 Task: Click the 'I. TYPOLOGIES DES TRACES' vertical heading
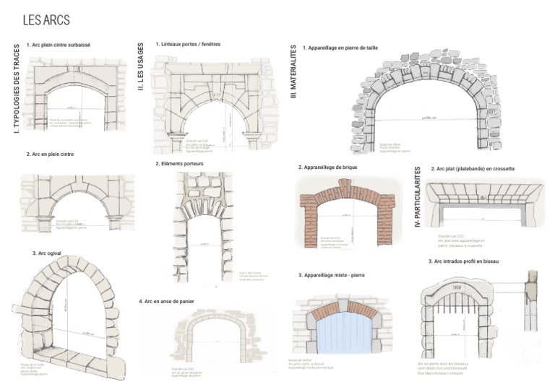point(17,89)
